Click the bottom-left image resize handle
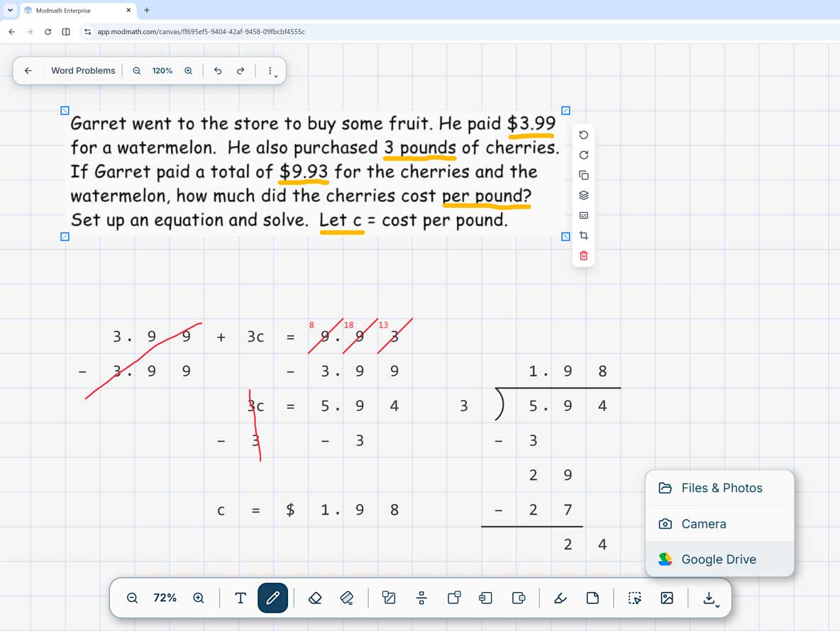This screenshot has width=840, height=631. click(x=65, y=237)
